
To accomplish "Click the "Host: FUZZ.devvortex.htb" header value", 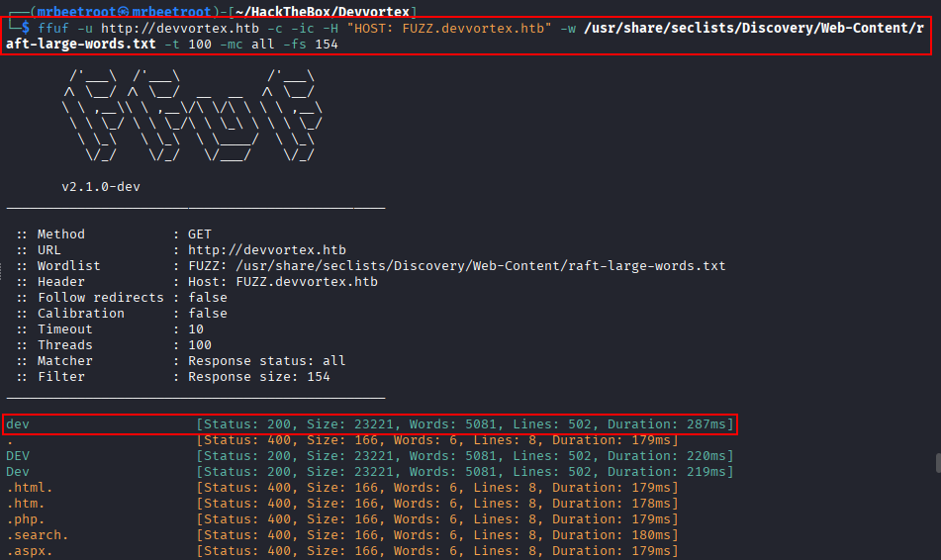I will pos(283,282).
